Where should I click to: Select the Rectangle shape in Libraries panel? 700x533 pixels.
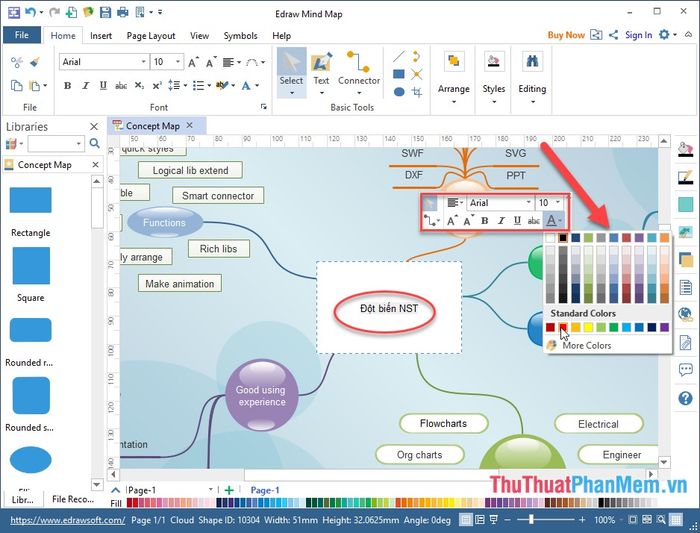30,200
